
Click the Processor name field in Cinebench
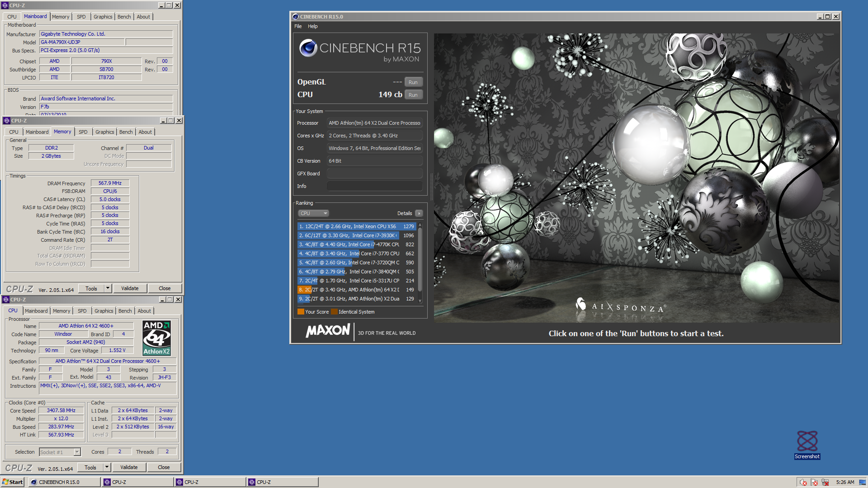point(374,123)
